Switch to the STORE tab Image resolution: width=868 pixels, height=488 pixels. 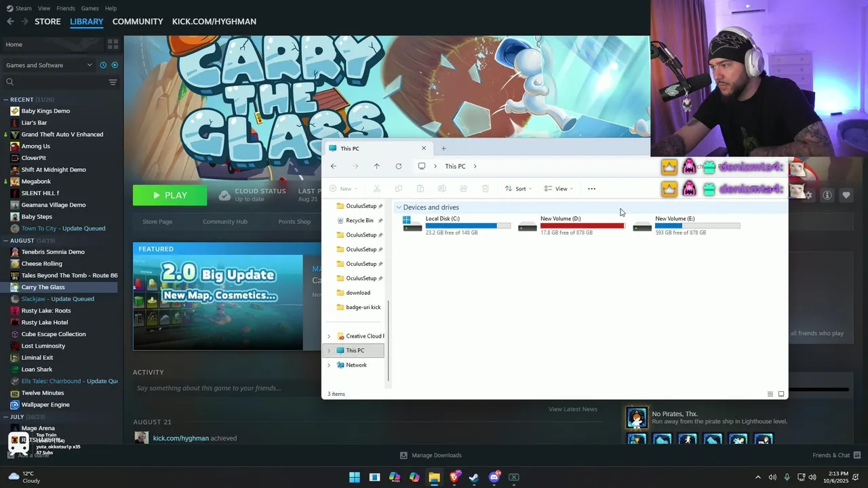tap(47, 22)
